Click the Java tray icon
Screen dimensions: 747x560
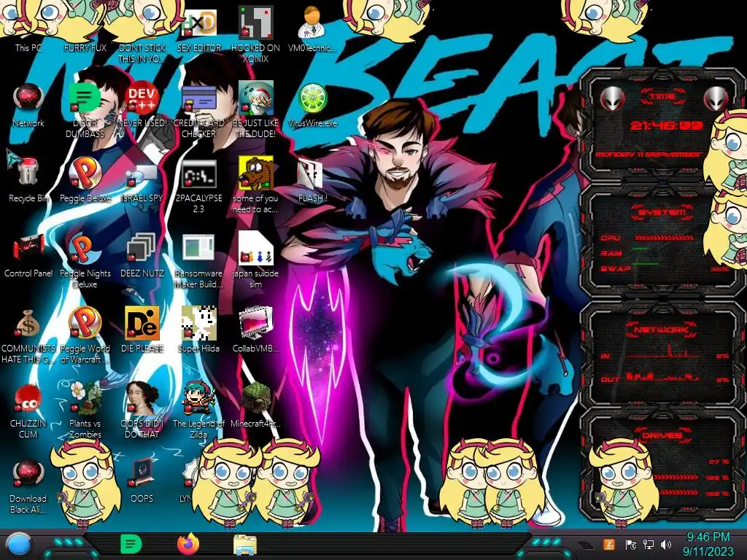[608, 545]
